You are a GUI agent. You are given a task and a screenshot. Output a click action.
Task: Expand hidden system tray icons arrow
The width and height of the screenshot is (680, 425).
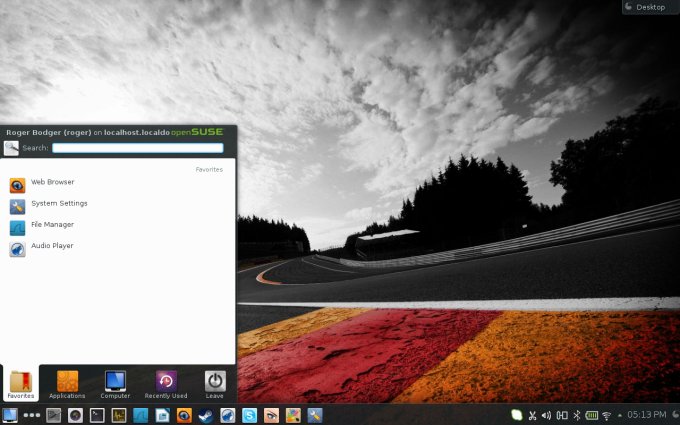619,415
